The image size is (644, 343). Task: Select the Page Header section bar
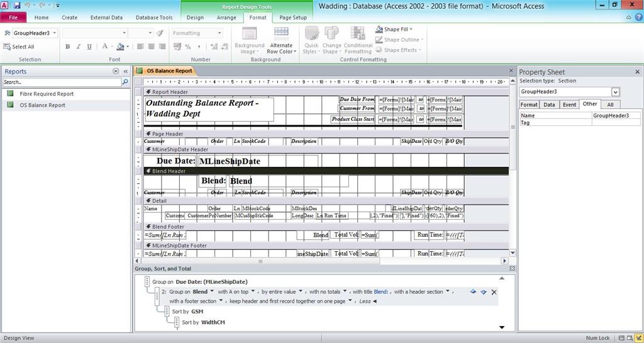326,134
